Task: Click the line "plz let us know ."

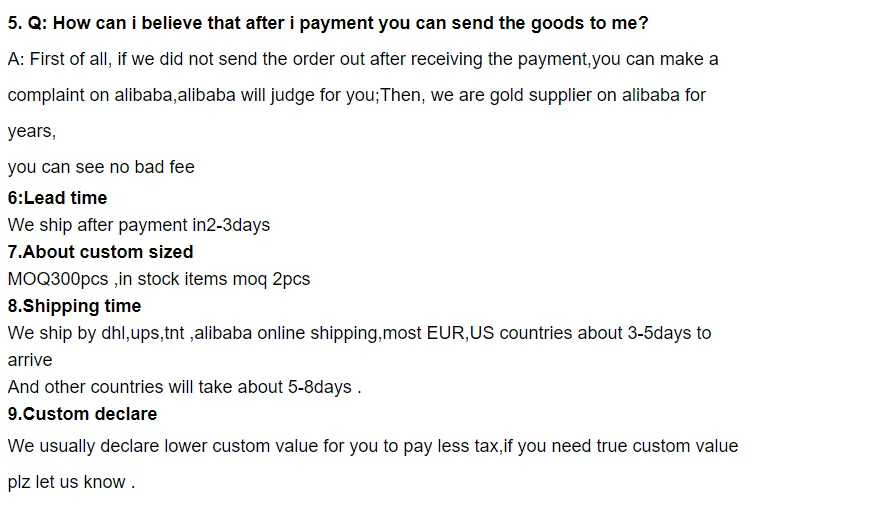Action: (70, 482)
